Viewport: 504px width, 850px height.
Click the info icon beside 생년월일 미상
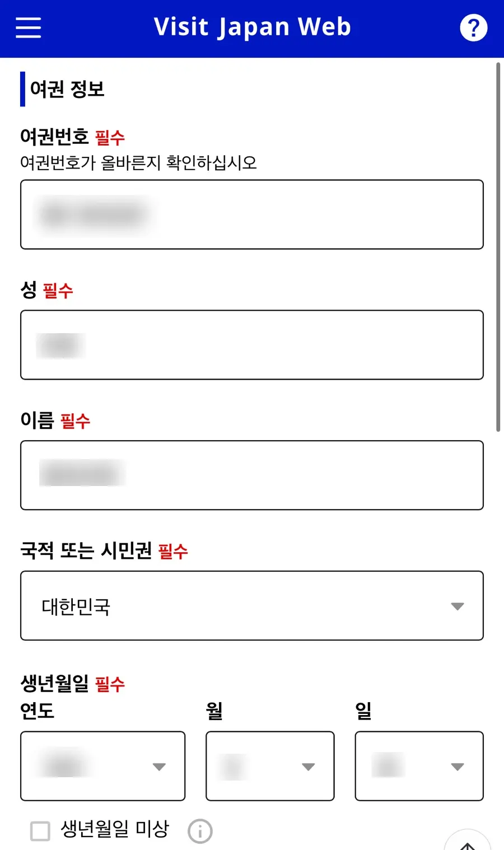click(200, 831)
